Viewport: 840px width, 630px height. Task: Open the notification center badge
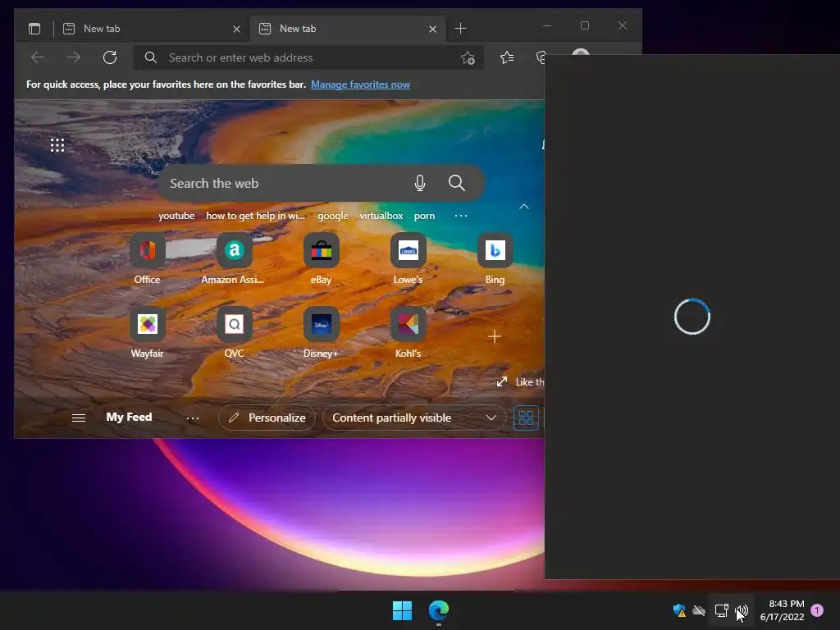817,610
